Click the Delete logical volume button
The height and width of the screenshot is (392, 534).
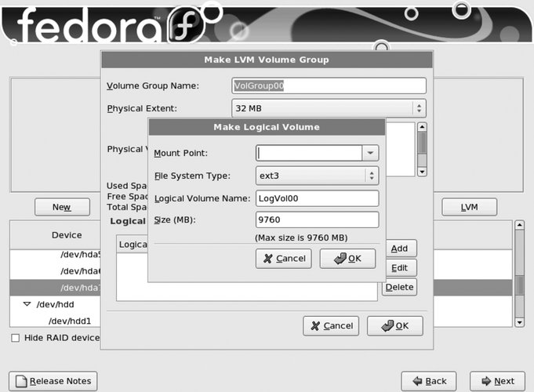pos(399,287)
